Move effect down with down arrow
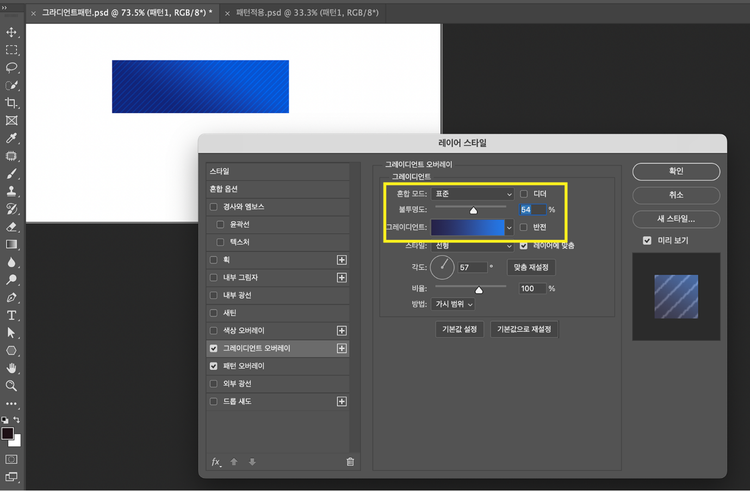Screen dimensions: 750x491 (x=252, y=462)
